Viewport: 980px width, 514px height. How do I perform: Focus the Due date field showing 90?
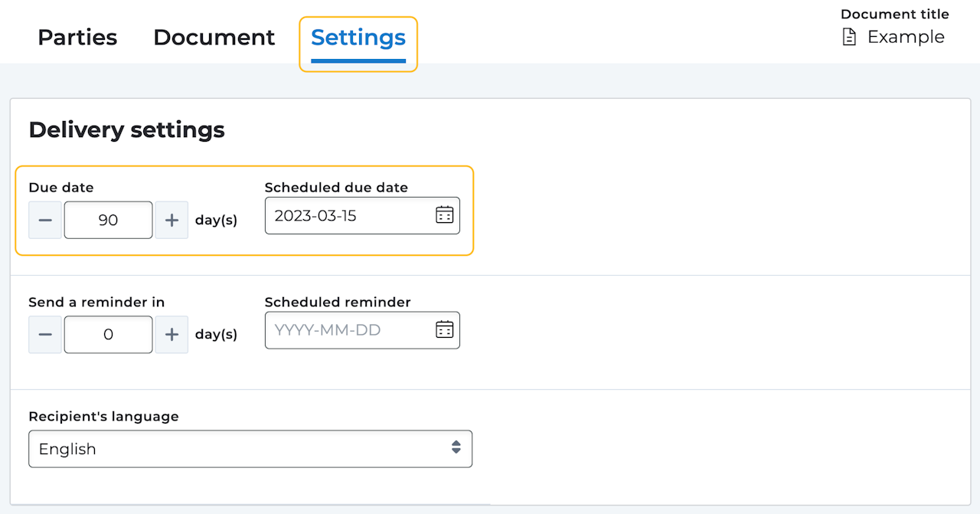pos(108,221)
